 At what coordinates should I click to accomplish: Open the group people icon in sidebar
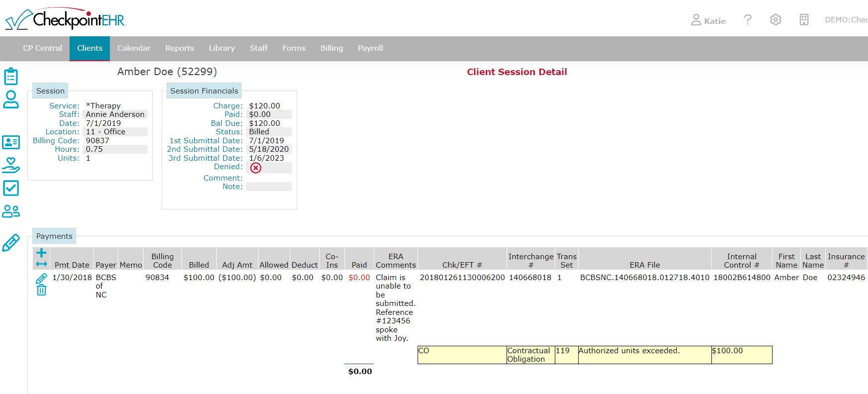[x=11, y=211]
